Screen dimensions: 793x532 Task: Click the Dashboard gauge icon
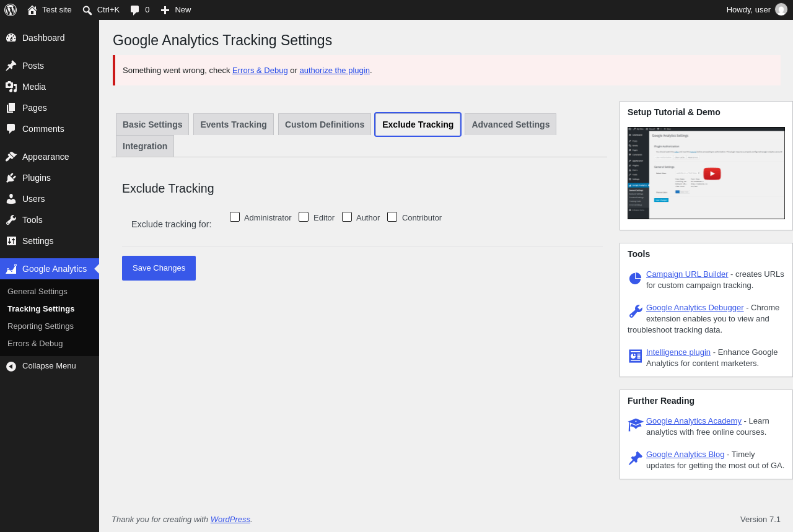click(11, 38)
